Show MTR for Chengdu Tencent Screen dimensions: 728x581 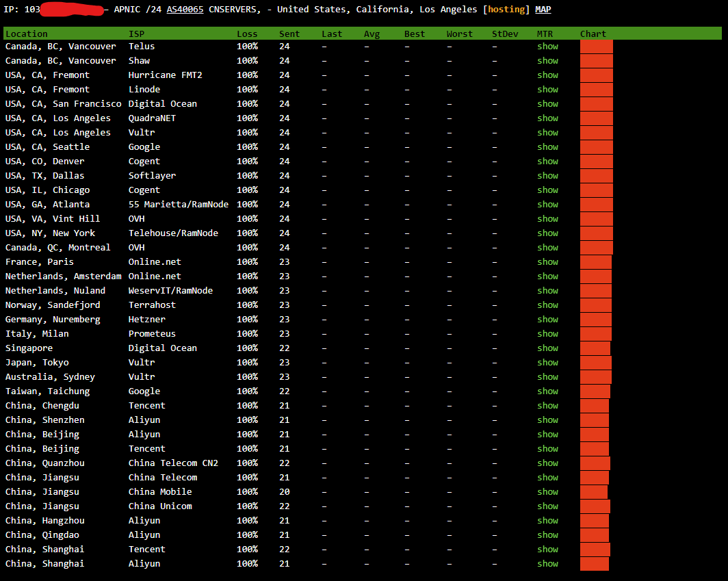coord(548,406)
